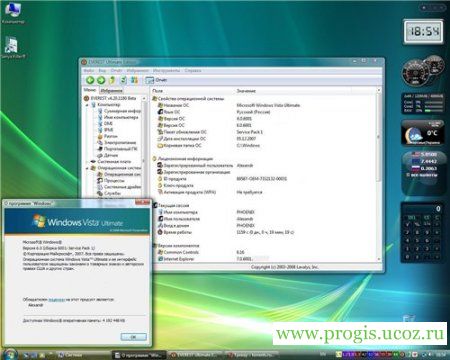Click the green Forward arrow in EVEREST toolbar
Image resolution: width=450 pixels, height=360 pixels.
101,80
